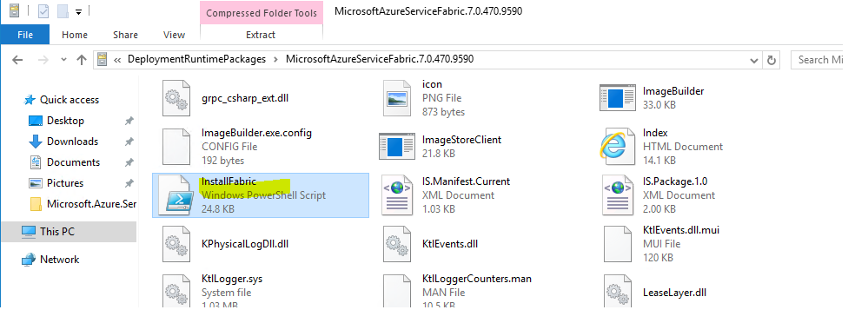
Task: Select Downloads in Quick access
Action: (x=72, y=141)
